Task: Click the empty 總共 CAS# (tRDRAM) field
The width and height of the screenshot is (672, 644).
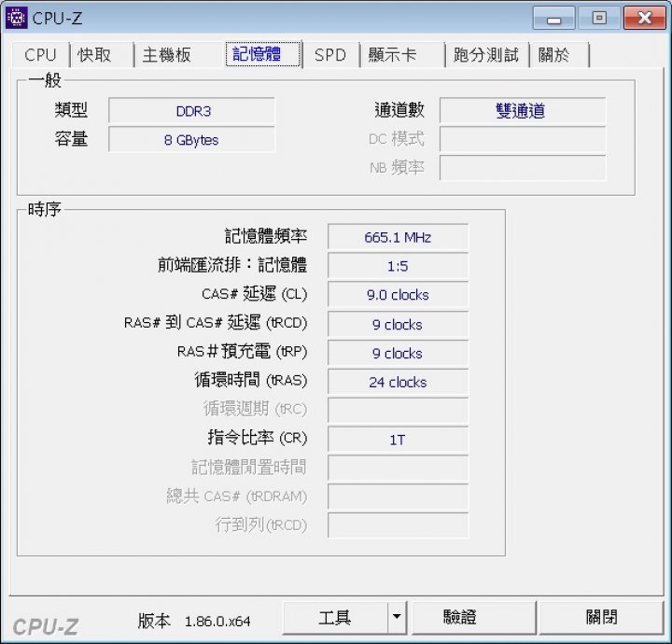Action: pyautogui.click(x=398, y=497)
